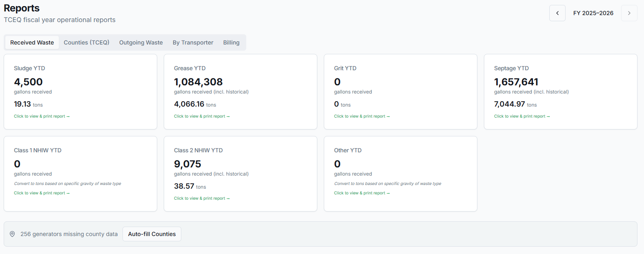Open Sludge YTD view & print report link
The width and height of the screenshot is (644, 254).
click(42, 116)
